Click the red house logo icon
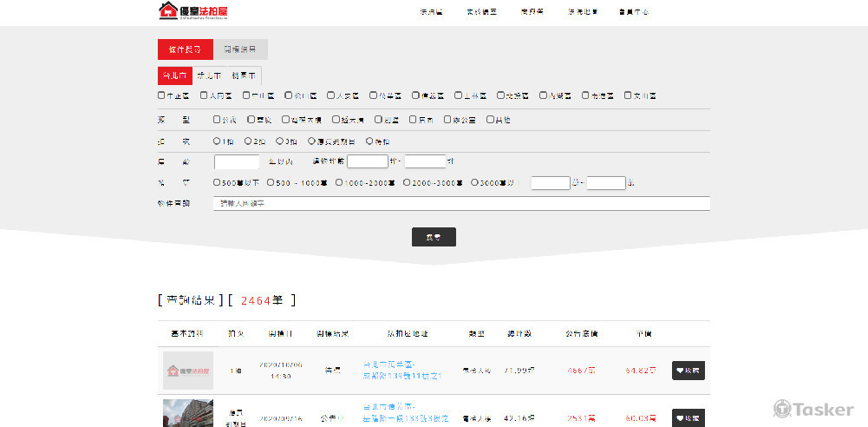Screen dimensions: 868x427 pyautogui.click(x=168, y=10)
